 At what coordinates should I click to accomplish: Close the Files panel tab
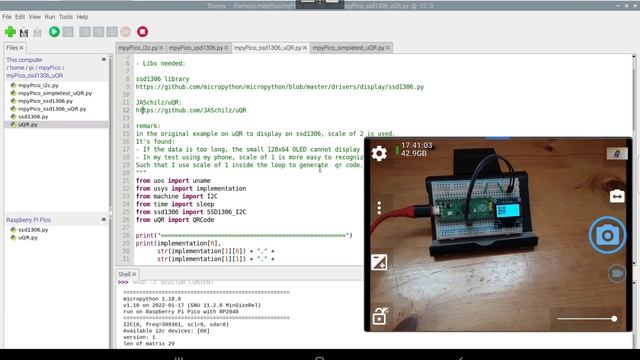coord(22,48)
